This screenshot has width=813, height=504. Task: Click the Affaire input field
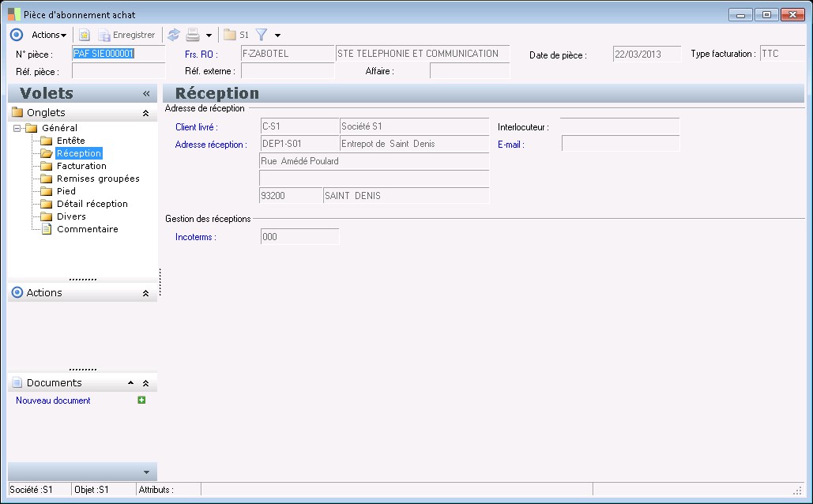coord(470,71)
